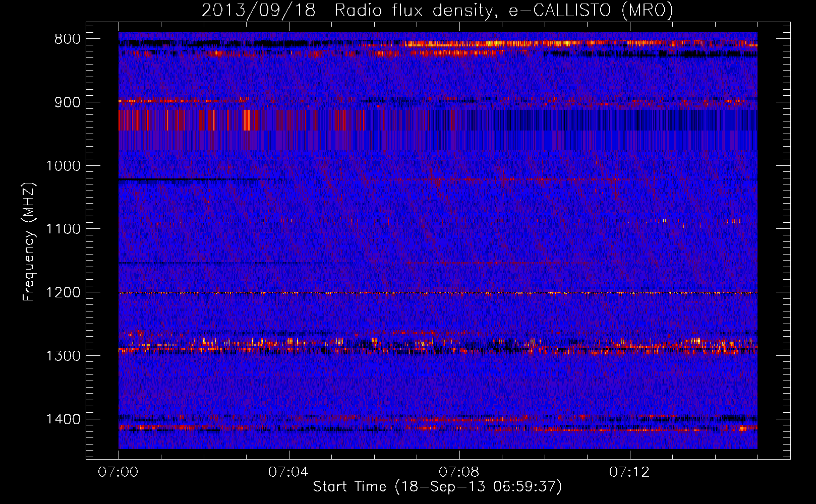Click the 07:00 time tick label

(118, 472)
